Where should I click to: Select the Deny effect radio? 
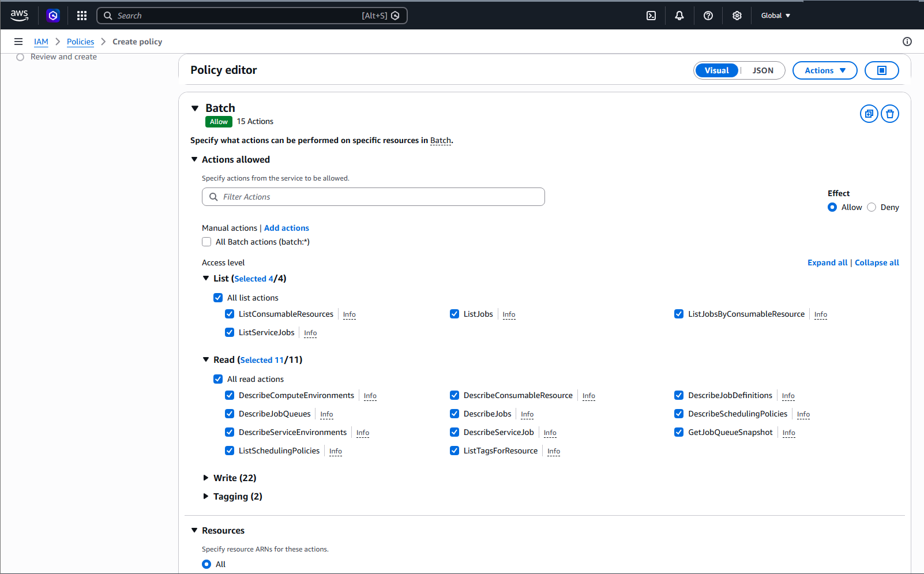click(872, 207)
